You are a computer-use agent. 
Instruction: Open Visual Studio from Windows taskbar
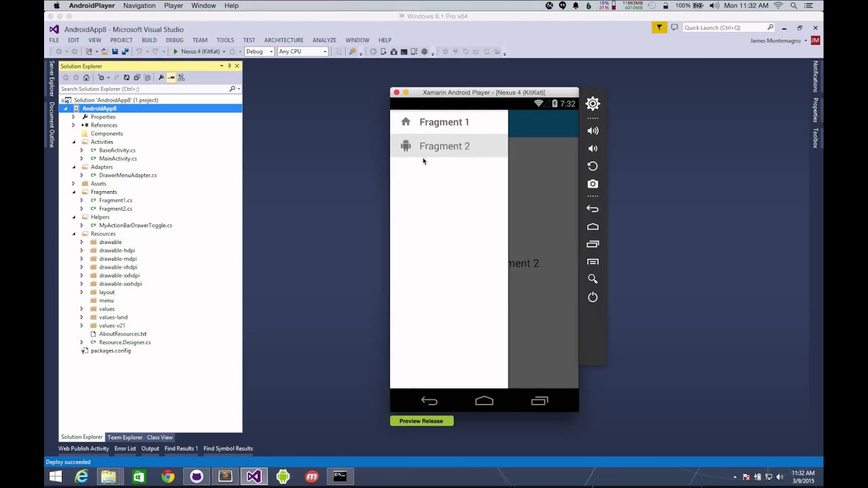tap(254, 476)
